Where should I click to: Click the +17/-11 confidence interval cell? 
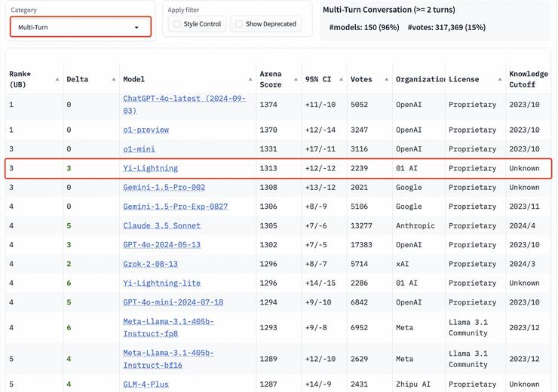(x=320, y=149)
